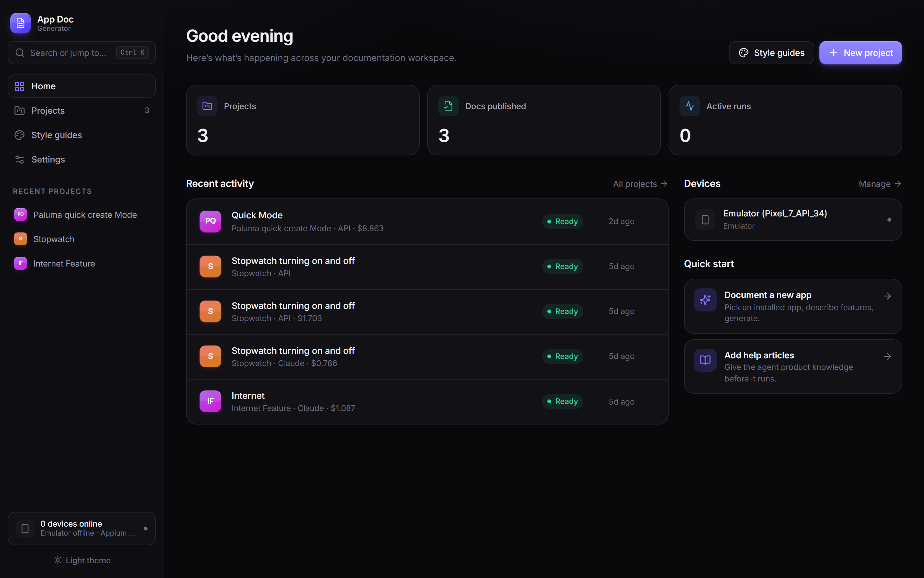Click the orange S icon in sidebar recent projects
Screen dimensions: 924x578
pos(21,239)
